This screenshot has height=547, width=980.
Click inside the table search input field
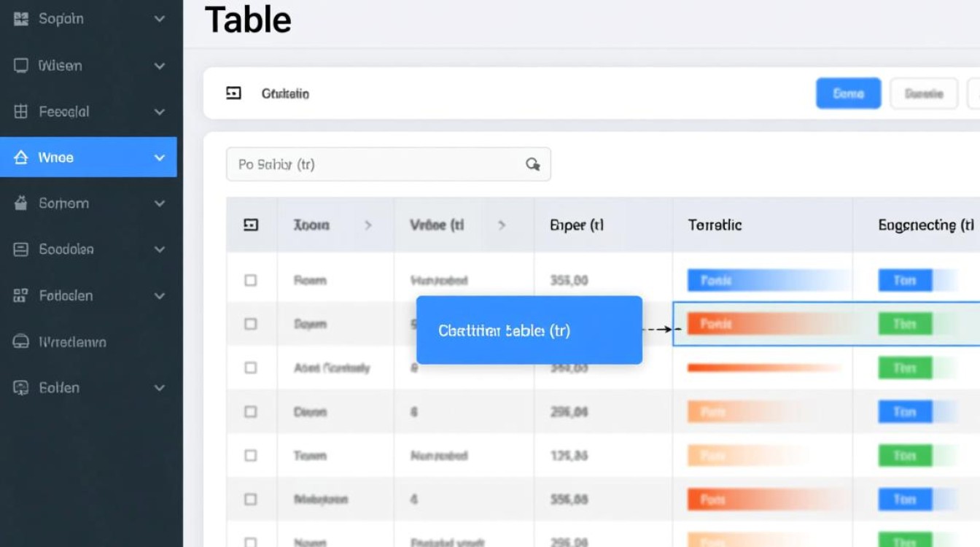click(x=365, y=164)
